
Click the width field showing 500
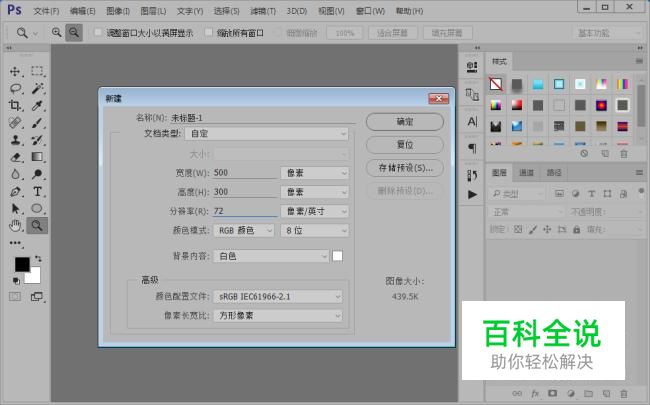(x=245, y=173)
